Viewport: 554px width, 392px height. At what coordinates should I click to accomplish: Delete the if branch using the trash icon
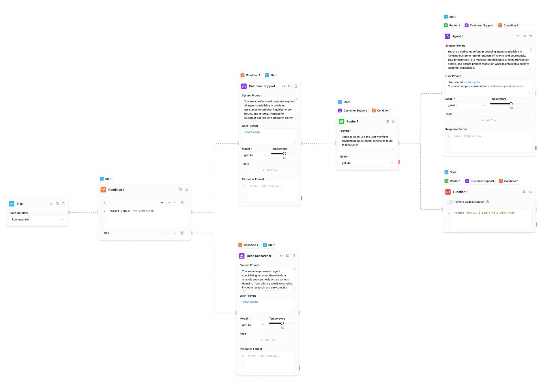click(182, 203)
